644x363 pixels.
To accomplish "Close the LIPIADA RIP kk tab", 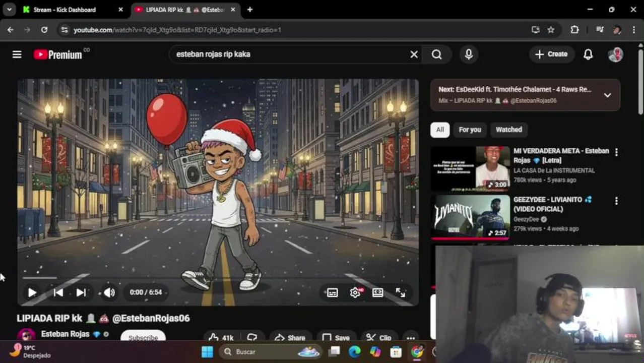I will click(x=233, y=10).
